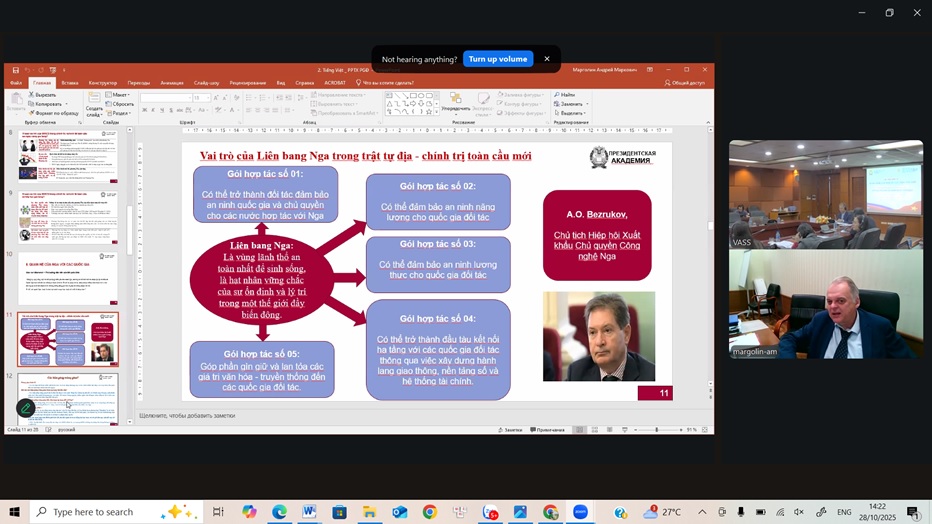
Task: Expand the Layout (Макет) dropdown
Action: pos(121,95)
